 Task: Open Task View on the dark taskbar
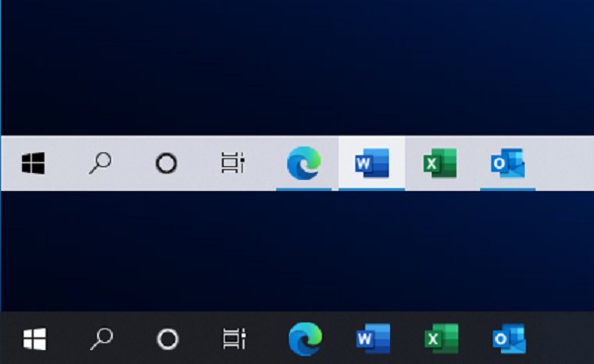234,338
